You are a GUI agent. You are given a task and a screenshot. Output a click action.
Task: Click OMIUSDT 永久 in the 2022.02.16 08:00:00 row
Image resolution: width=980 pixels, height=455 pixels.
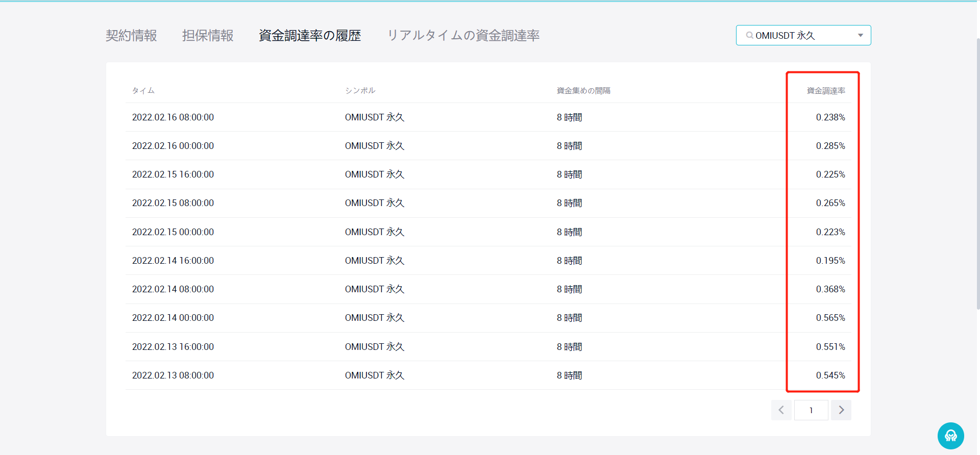[x=375, y=117]
